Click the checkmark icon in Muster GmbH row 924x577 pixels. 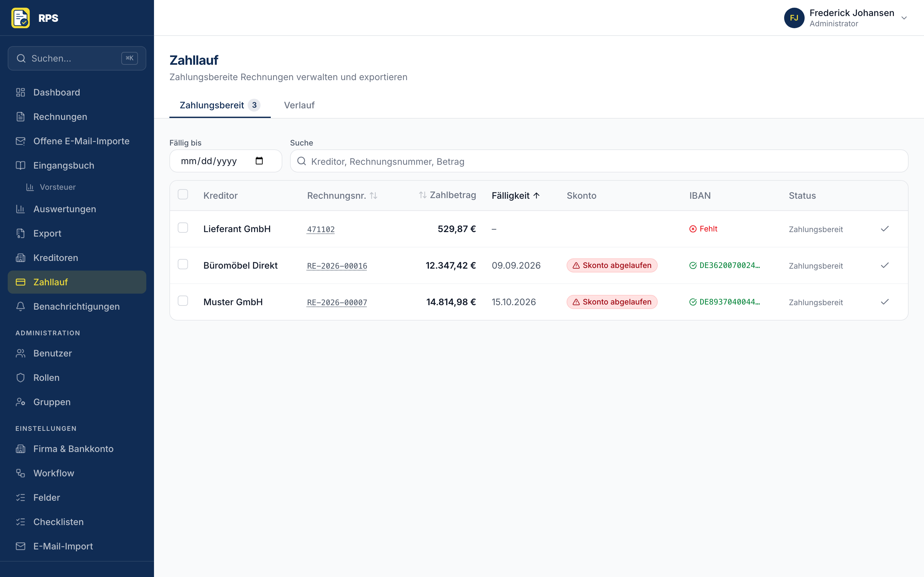(x=885, y=302)
